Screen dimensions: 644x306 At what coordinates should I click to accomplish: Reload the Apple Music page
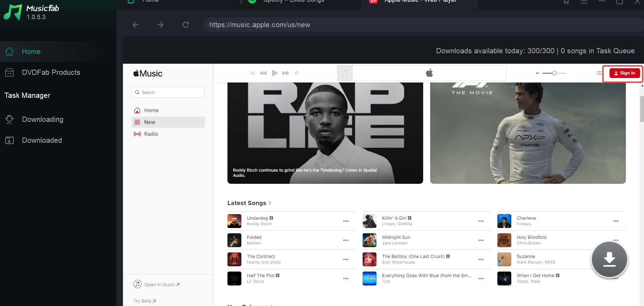pyautogui.click(x=186, y=25)
